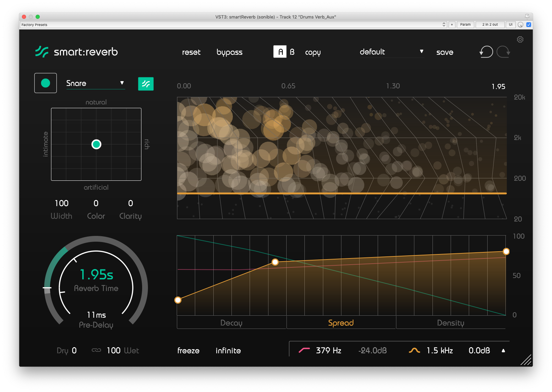Click the 1.5 kHz filter frequency
The height and width of the screenshot is (392, 552).
tap(440, 351)
